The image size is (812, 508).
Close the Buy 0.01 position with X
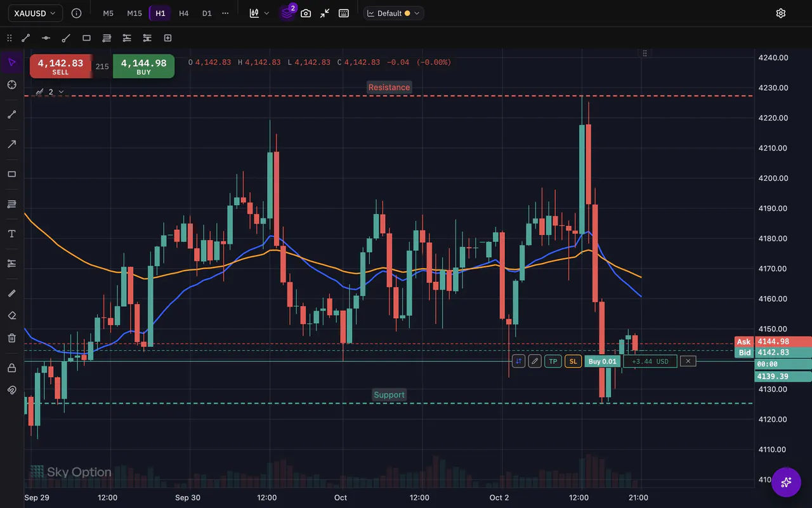point(688,361)
